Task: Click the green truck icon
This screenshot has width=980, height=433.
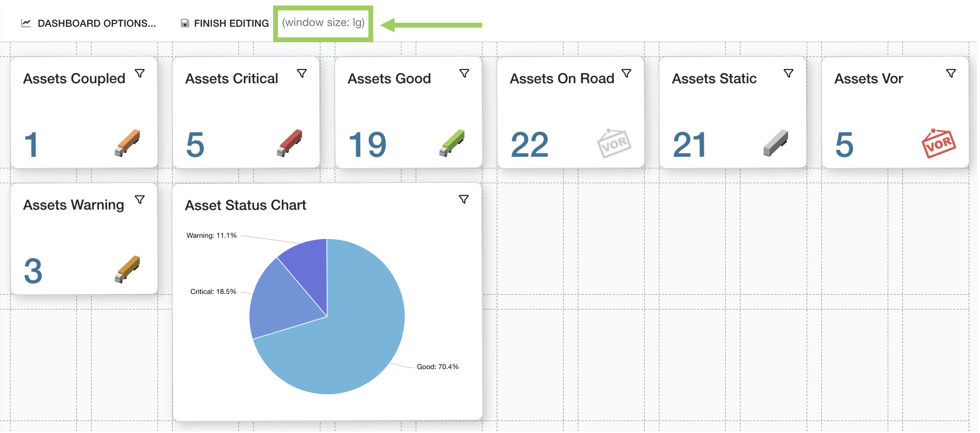Action: click(x=452, y=143)
